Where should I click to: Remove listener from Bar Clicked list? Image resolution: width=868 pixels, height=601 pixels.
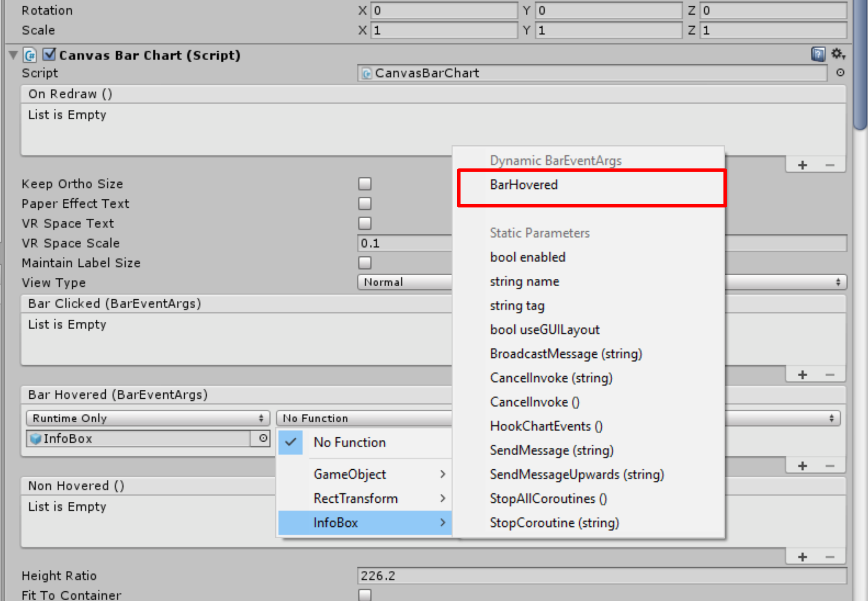[830, 375]
